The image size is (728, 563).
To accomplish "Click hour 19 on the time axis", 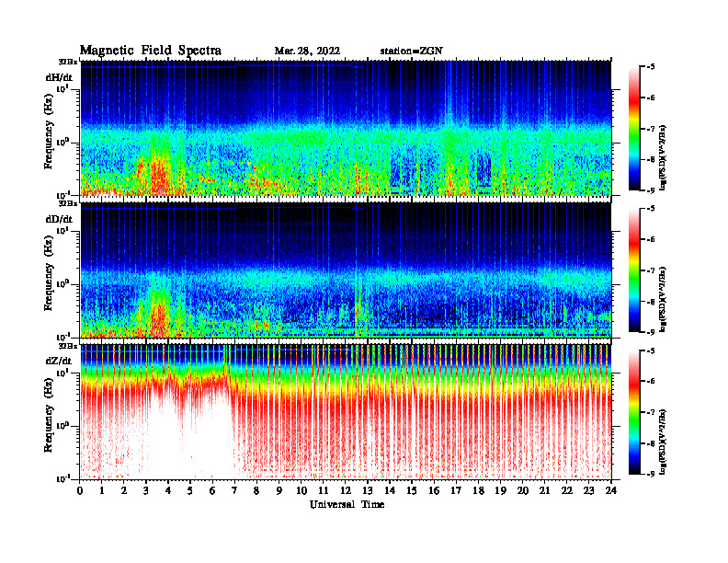I will 500,491.
